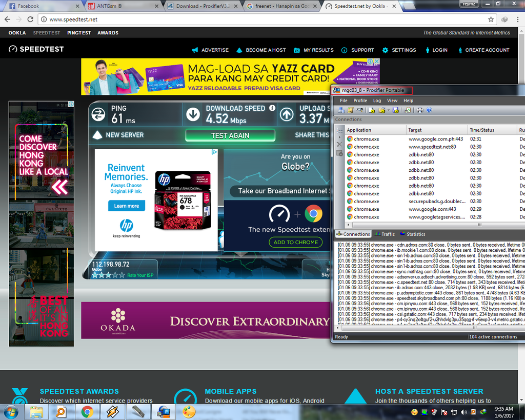Select the www.googletagservices connection row
This screenshot has width=525, height=420.
click(x=435, y=217)
